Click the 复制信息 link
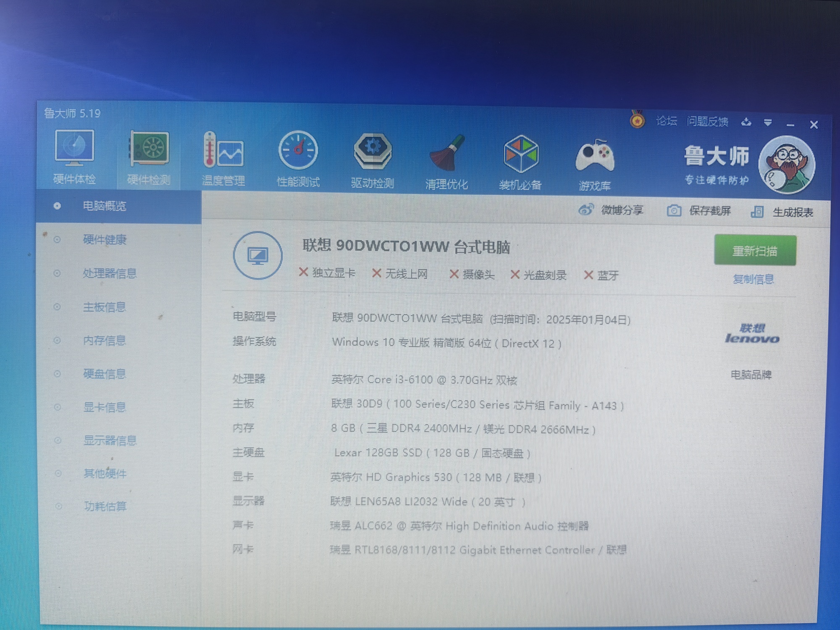840x630 pixels. (x=753, y=279)
